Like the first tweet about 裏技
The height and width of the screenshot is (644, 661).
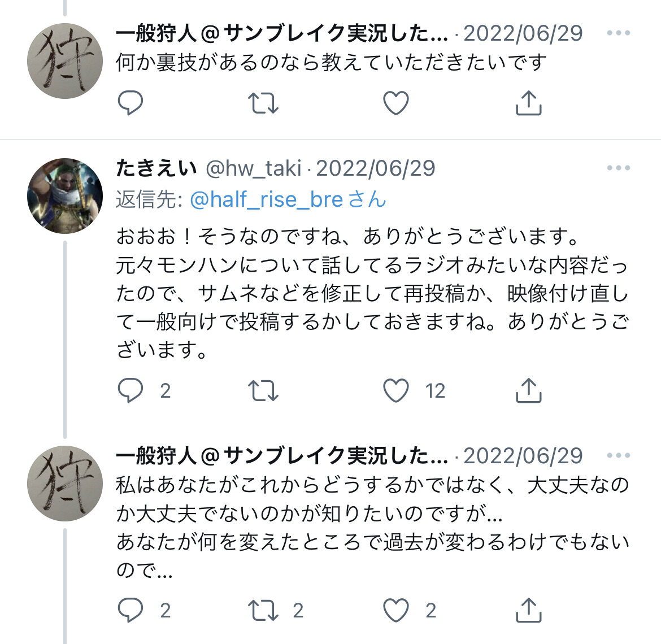coord(395,103)
